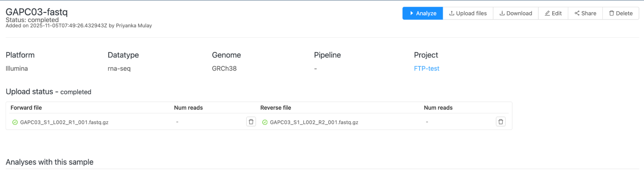Image resolution: width=644 pixels, height=180 pixels.
Task: Click the rna-seq datatype value
Action: (119, 69)
